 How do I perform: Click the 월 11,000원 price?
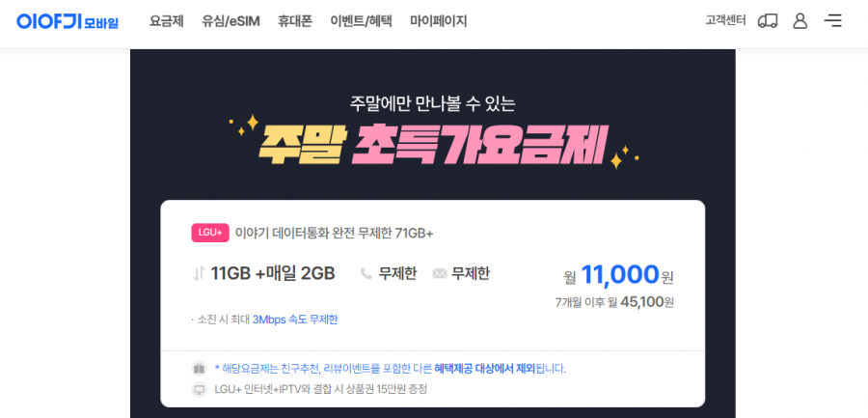(619, 275)
